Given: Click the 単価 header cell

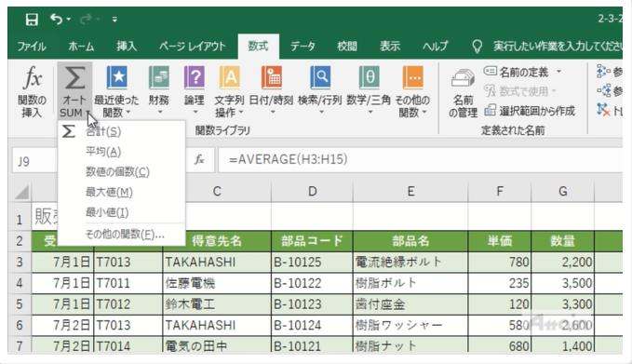Looking at the screenshot, I should 500,241.
